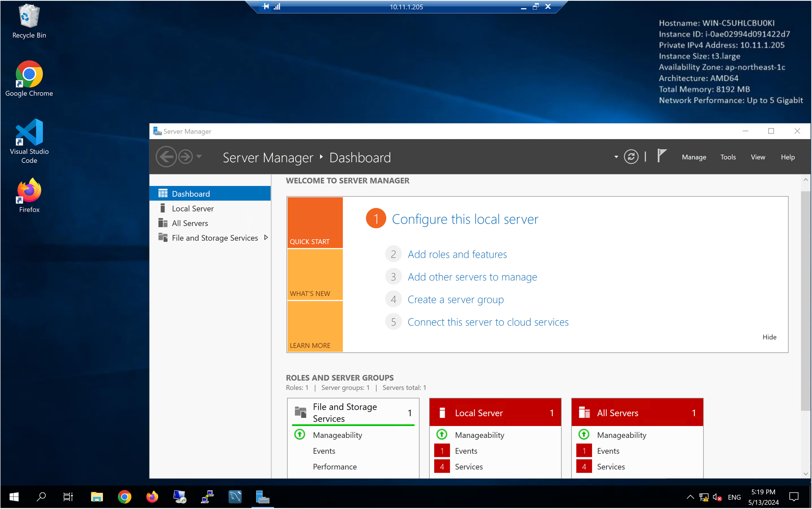Click the Refresh icon in Server Manager header
The height and width of the screenshot is (509, 812).
pos(631,157)
